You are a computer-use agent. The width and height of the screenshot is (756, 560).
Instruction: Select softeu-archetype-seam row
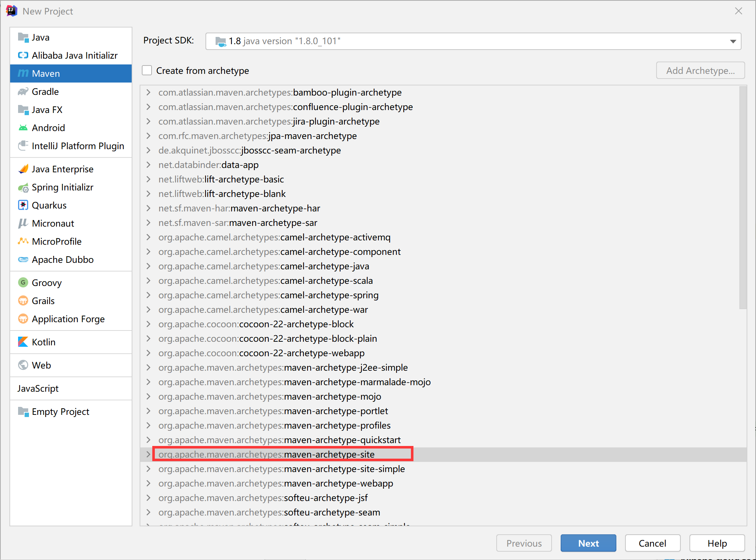click(x=443, y=512)
